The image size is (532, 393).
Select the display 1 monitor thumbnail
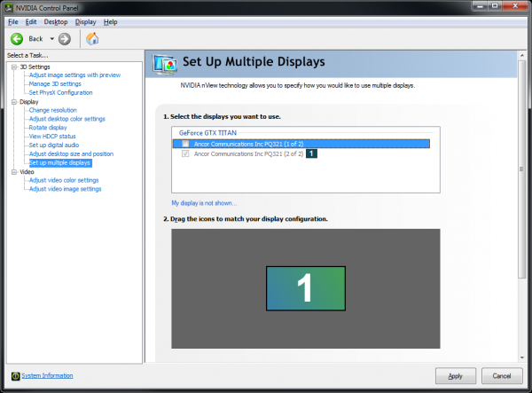pos(305,287)
